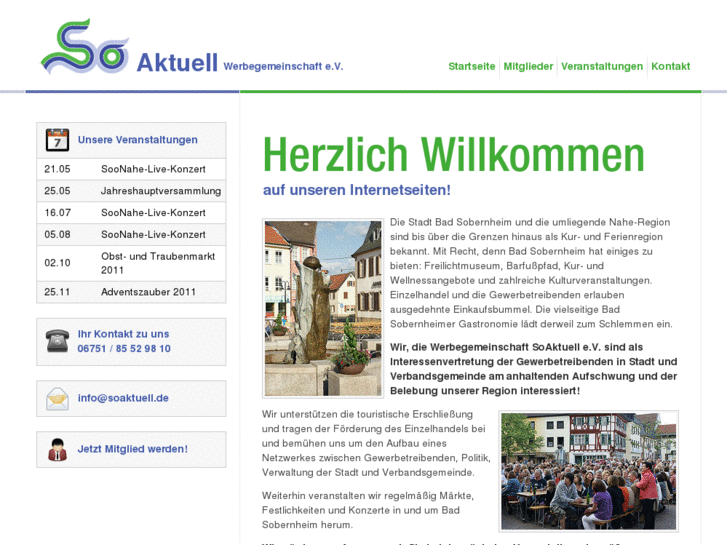Open the Startseite navigation item
The width and height of the screenshot is (727, 545).
[x=472, y=66]
